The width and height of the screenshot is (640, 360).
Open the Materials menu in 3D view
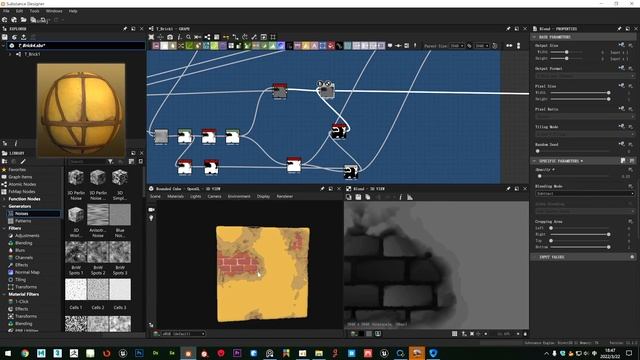[176, 197]
